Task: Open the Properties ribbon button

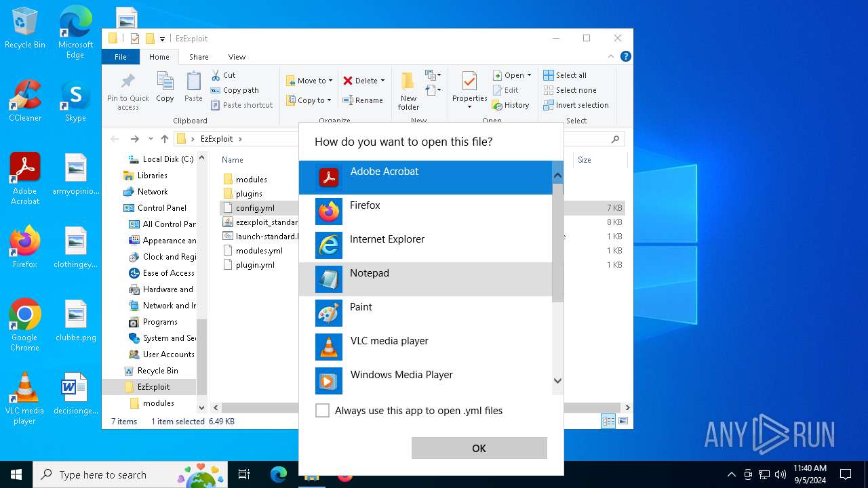Action: (469, 89)
